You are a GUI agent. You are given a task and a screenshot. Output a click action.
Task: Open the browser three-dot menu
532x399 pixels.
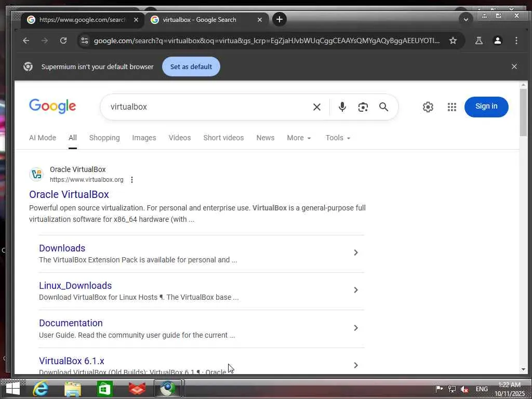click(516, 41)
